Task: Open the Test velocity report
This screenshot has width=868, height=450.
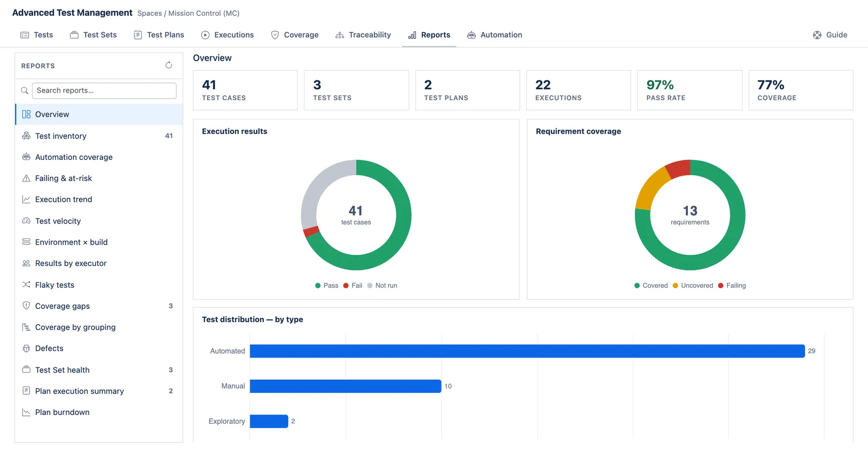Action: pyautogui.click(x=99, y=221)
